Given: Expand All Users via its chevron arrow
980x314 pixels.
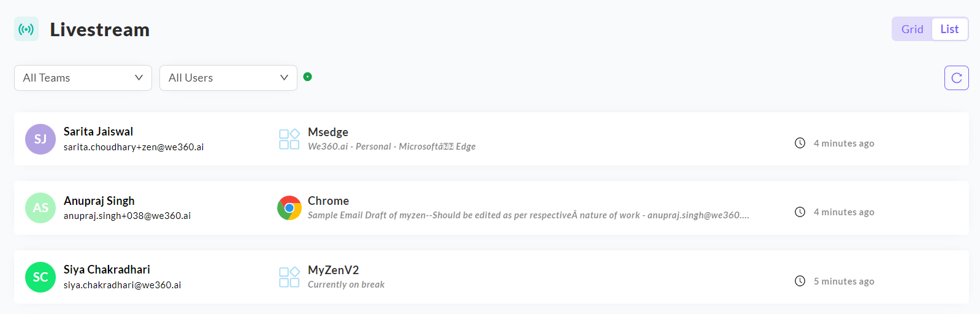Looking at the screenshot, I should click(x=284, y=78).
